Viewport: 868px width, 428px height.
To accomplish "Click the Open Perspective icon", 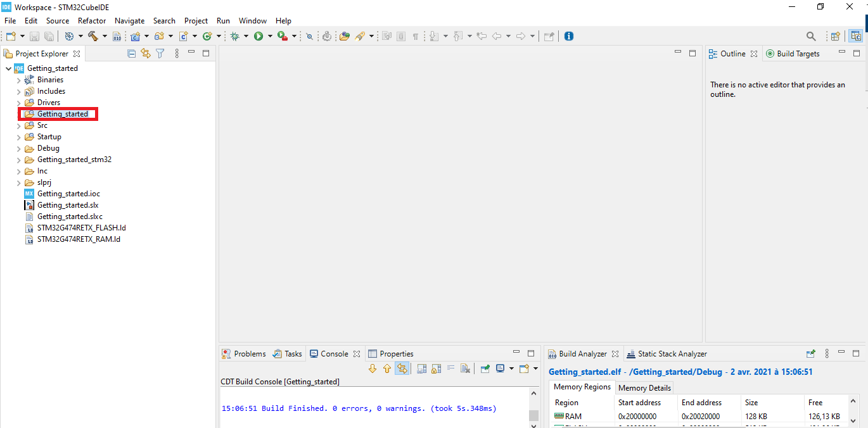I will (835, 36).
